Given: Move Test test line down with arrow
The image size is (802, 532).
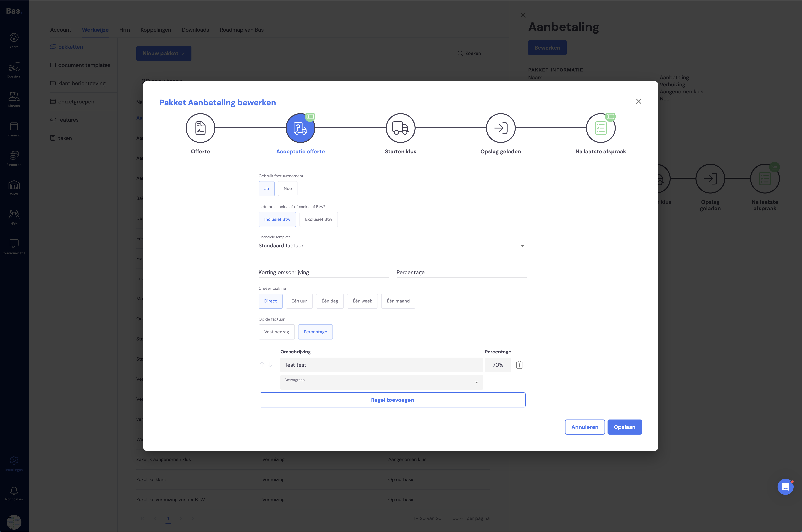Looking at the screenshot, I should click(x=270, y=365).
